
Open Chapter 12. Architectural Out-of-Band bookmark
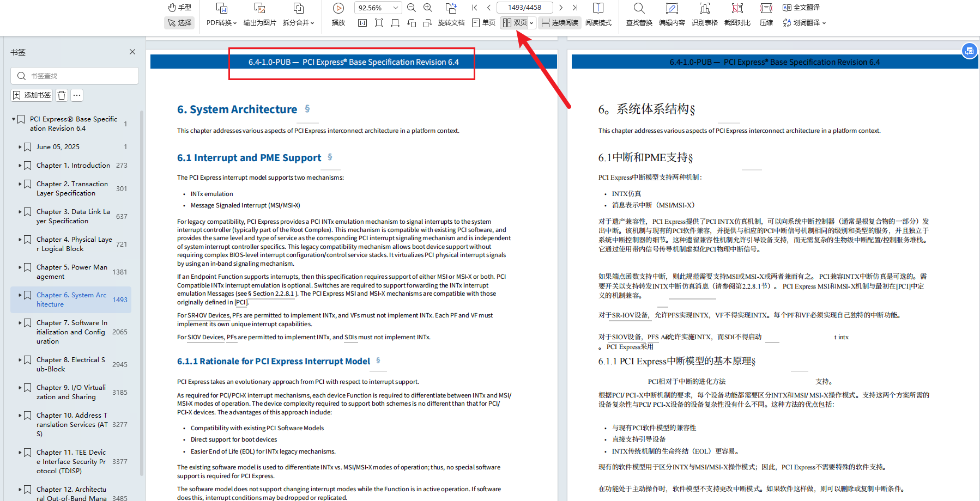pos(72,493)
